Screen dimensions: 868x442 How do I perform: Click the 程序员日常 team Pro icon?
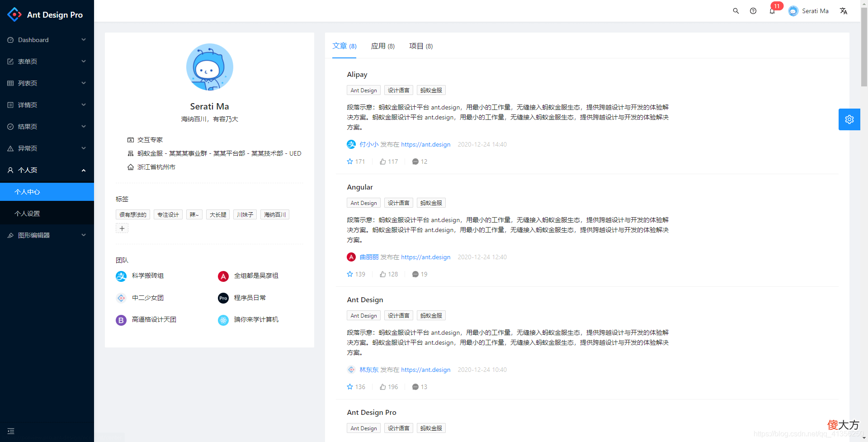(x=223, y=298)
